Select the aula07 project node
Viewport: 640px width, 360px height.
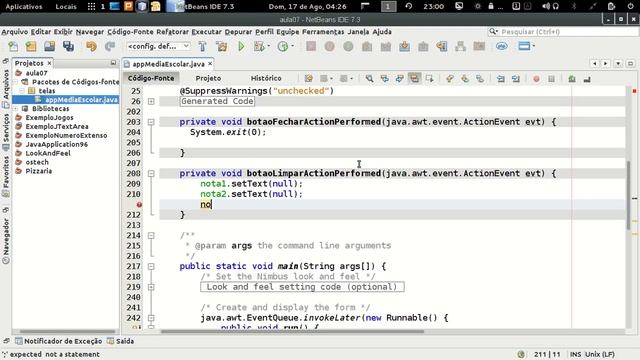tap(36, 73)
